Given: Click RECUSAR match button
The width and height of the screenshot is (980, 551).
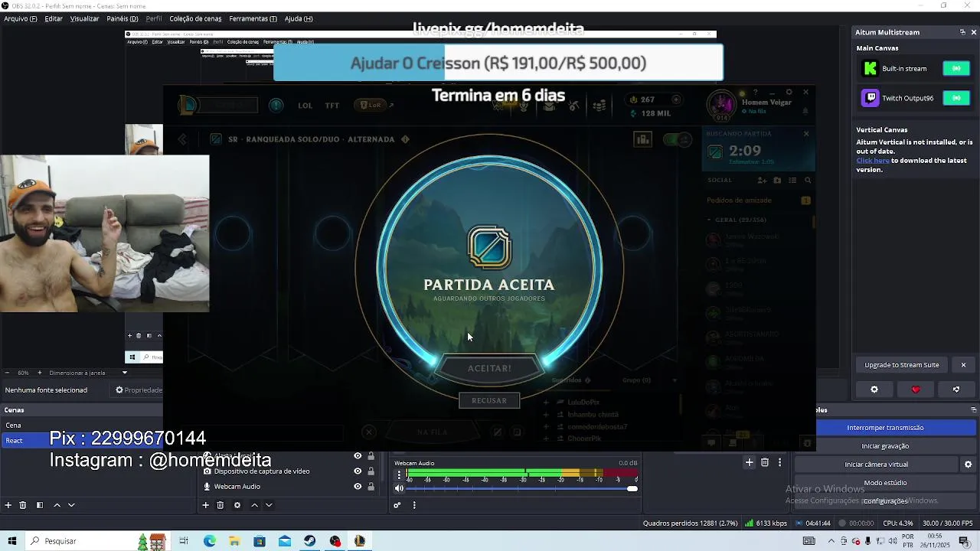Looking at the screenshot, I should click(x=489, y=400).
